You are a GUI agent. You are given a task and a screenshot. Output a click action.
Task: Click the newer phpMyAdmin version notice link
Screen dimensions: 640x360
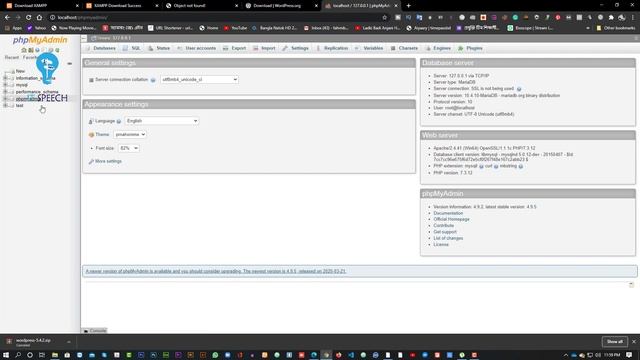pos(216,271)
